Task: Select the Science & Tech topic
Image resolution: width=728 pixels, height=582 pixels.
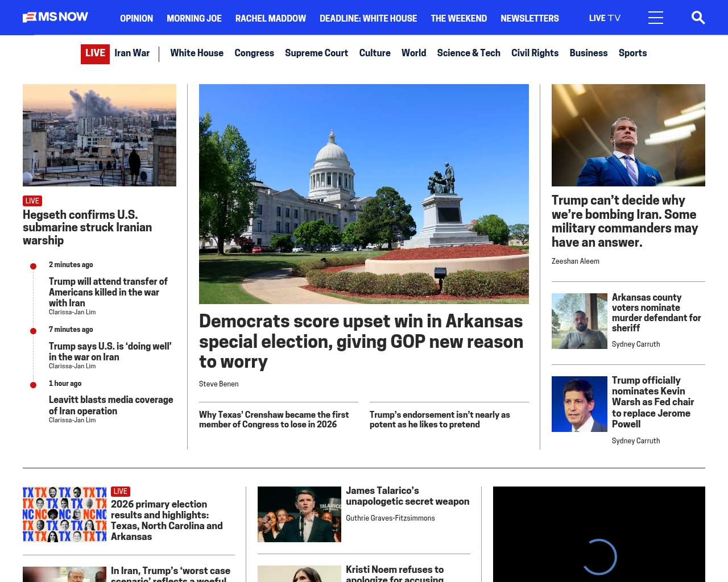Action: coord(468,53)
